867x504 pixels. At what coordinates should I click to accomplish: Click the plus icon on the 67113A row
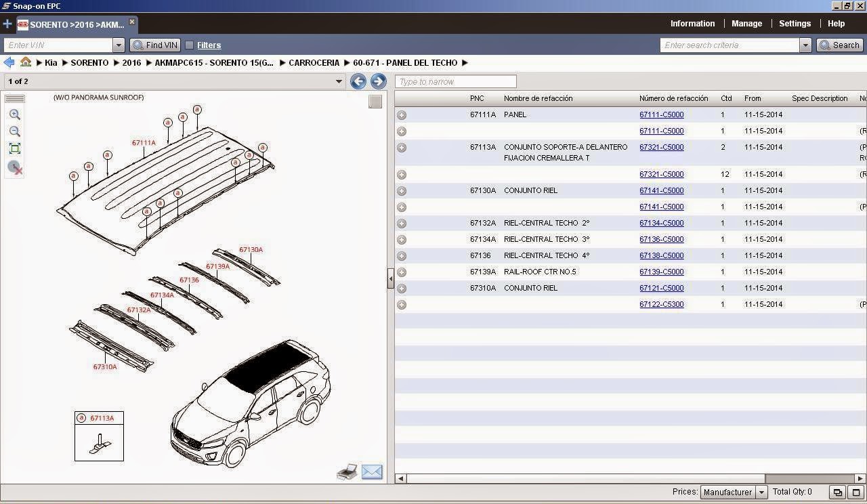(402, 148)
